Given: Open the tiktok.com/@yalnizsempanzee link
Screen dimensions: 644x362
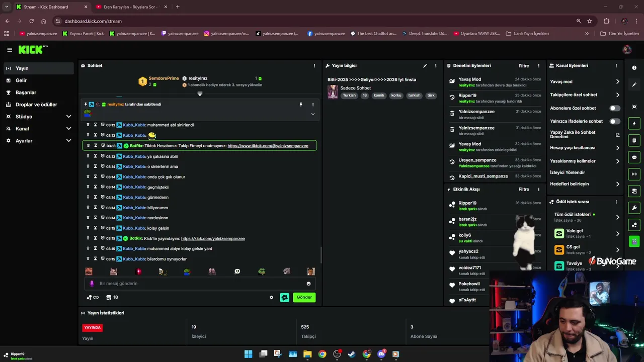Looking at the screenshot, I should pyautogui.click(x=268, y=146).
